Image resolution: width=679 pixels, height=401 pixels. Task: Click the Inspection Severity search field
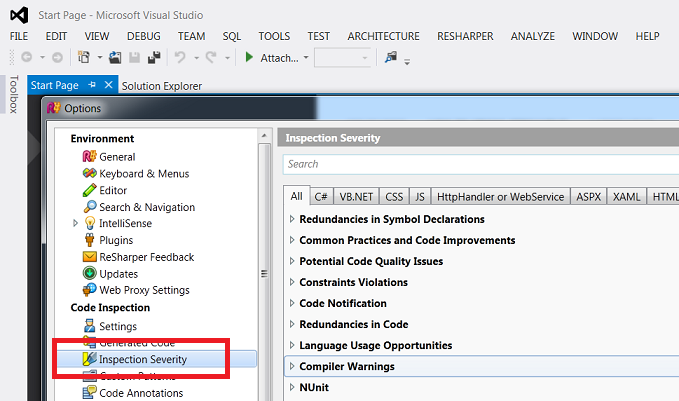tap(481, 164)
